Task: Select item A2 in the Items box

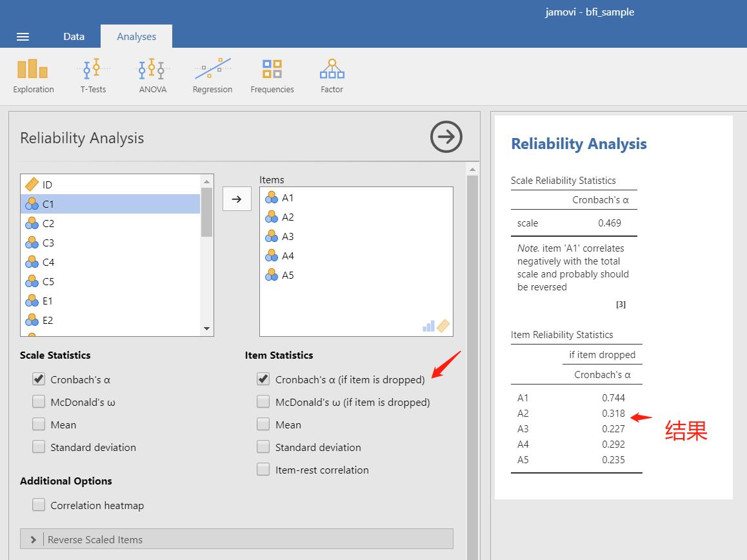Action: 356,217
